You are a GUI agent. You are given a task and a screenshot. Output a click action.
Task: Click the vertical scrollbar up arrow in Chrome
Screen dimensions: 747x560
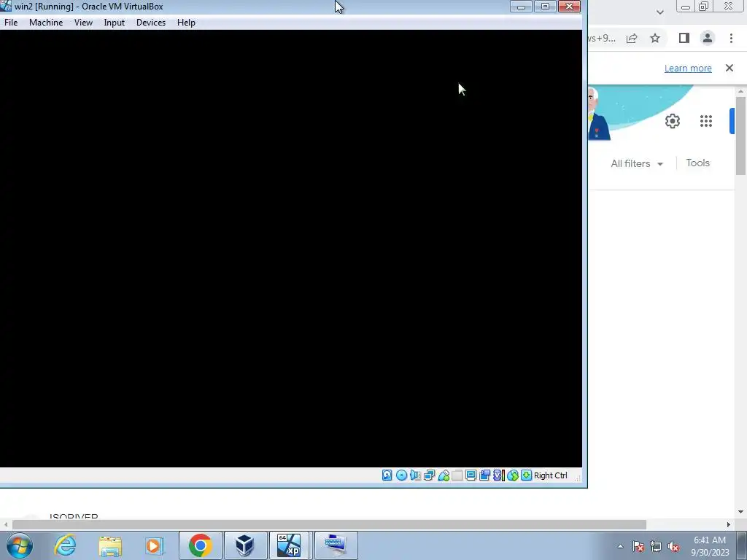[740, 91]
